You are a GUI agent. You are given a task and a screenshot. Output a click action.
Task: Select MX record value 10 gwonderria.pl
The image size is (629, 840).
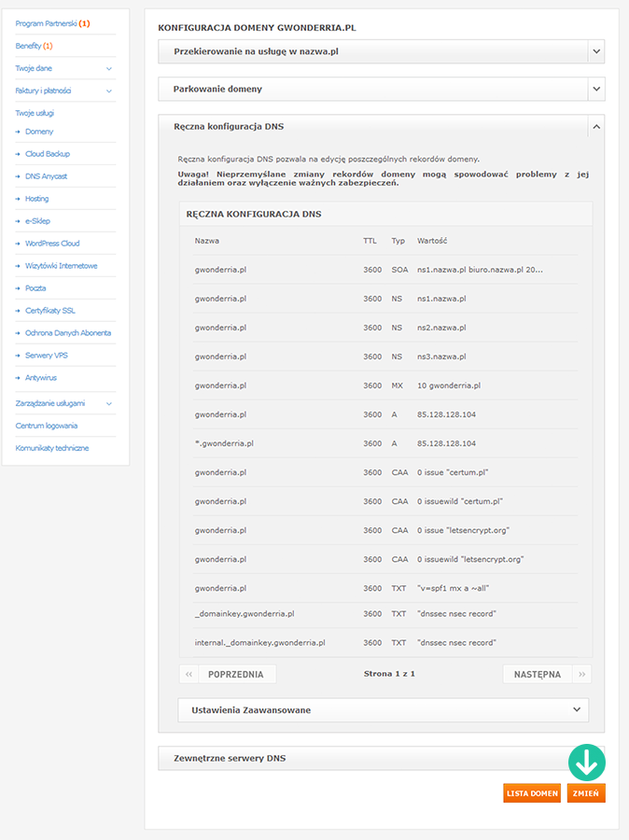point(449,385)
